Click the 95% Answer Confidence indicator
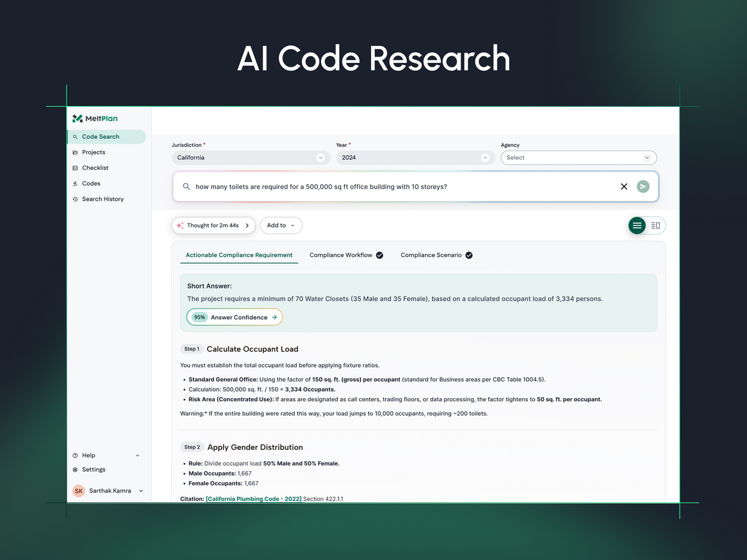 tap(234, 317)
